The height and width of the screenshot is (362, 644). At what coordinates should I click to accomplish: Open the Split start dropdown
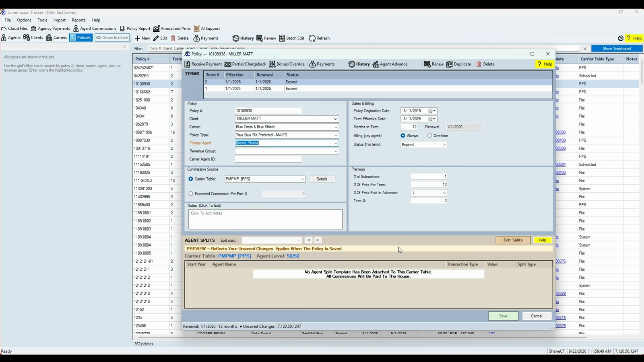coord(299,241)
